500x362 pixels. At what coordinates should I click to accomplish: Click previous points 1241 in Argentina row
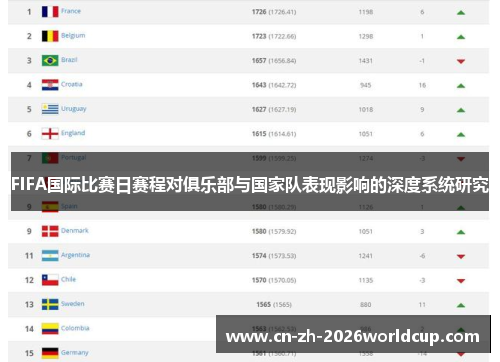(x=366, y=256)
